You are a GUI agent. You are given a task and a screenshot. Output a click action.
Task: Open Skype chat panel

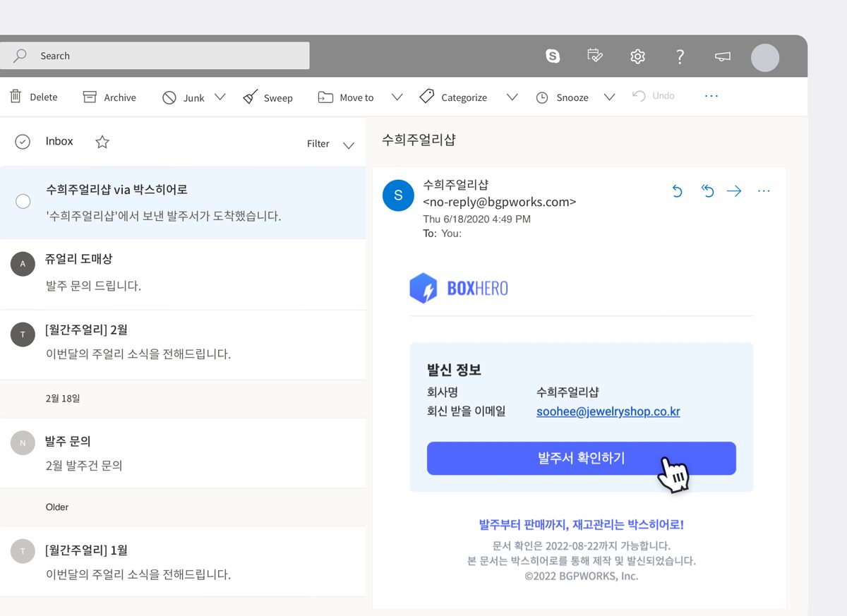pyautogui.click(x=553, y=56)
